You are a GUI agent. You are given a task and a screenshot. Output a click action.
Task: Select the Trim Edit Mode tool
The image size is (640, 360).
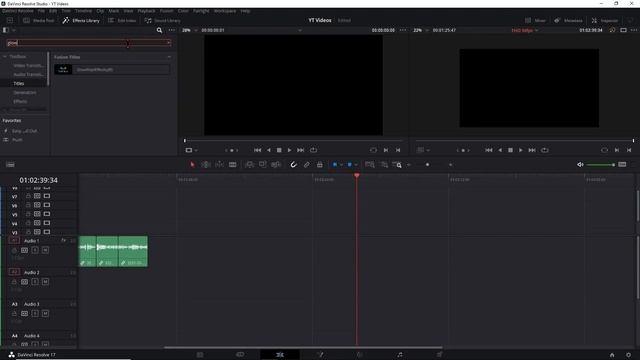coord(206,164)
